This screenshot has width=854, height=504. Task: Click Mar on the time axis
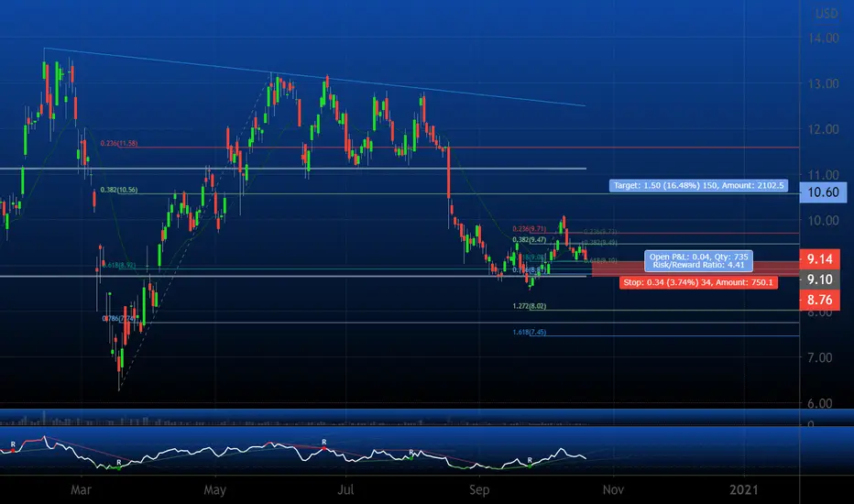[81, 490]
